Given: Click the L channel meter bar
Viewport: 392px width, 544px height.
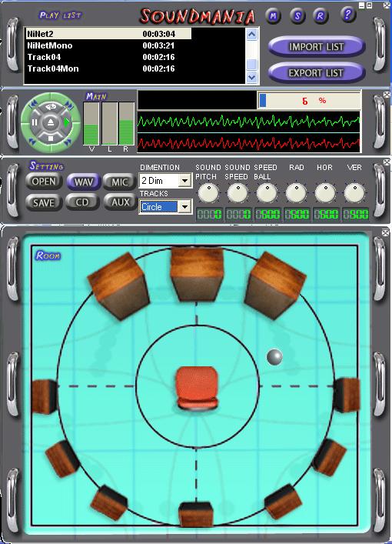Looking at the screenshot, I should (x=109, y=124).
